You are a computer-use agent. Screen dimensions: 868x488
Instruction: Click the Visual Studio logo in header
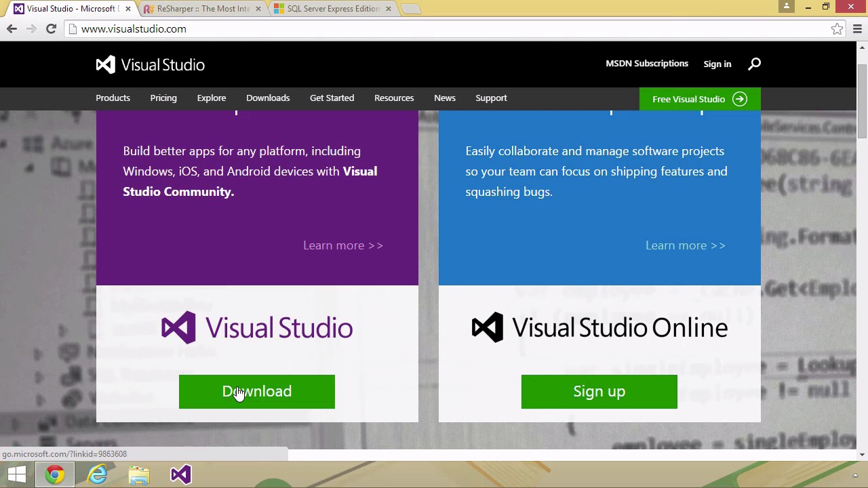click(x=150, y=64)
